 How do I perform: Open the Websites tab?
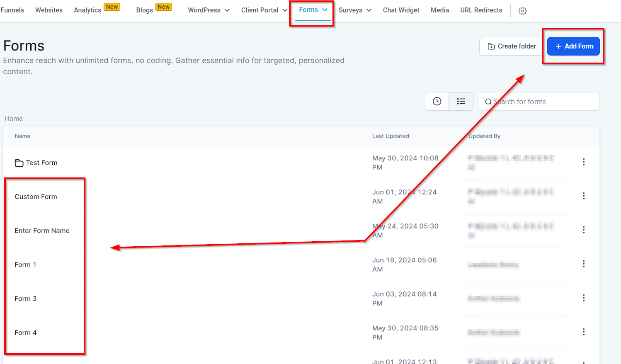[49, 10]
